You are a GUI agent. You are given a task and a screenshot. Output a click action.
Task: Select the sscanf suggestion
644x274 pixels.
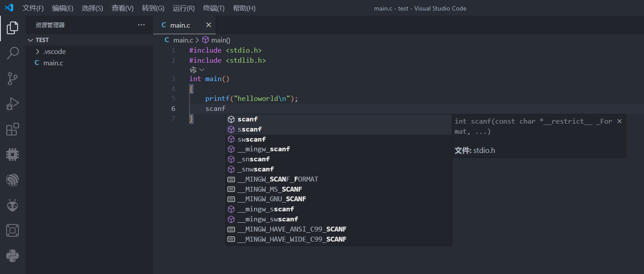tap(250, 129)
